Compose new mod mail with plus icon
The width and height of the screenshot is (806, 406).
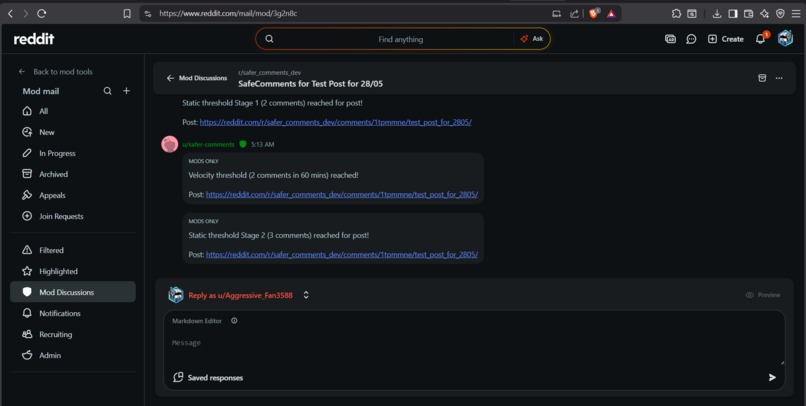tap(126, 91)
